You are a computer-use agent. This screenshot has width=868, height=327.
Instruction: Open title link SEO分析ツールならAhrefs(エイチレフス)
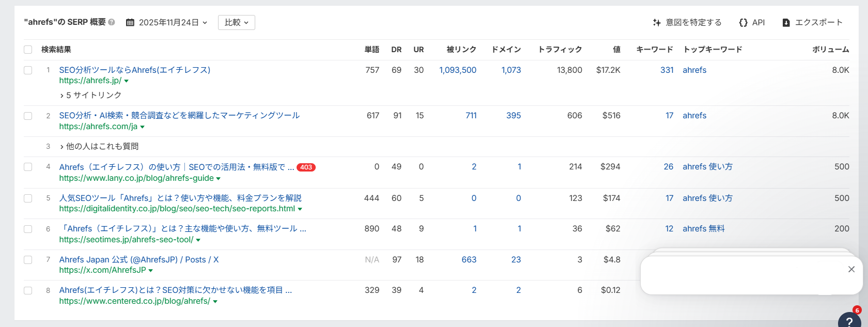click(x=135, y=70)
